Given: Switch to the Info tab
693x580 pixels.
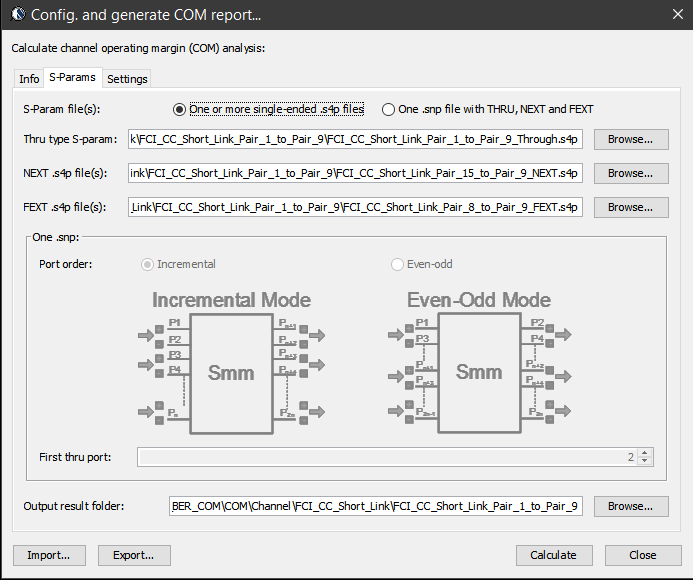Looking at the screenshot, I should click(29, 79).
